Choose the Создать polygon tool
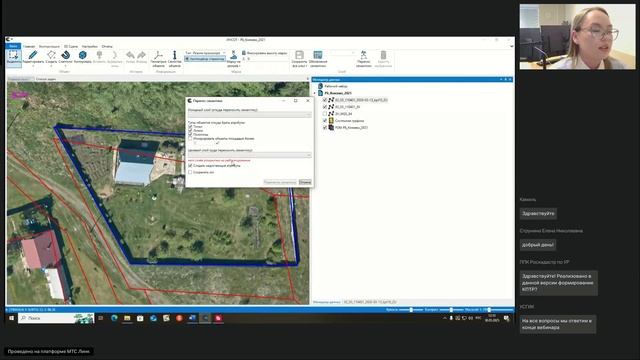 point(51,58)
